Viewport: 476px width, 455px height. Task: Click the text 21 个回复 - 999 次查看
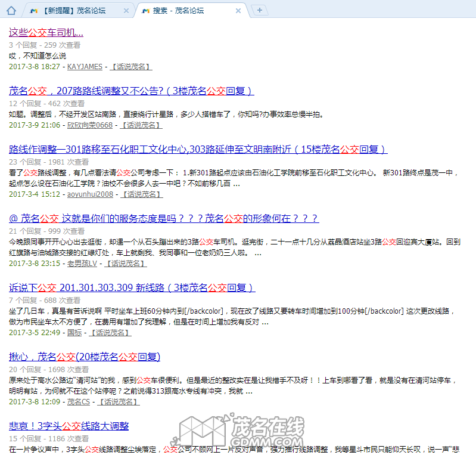pos(46,231)
